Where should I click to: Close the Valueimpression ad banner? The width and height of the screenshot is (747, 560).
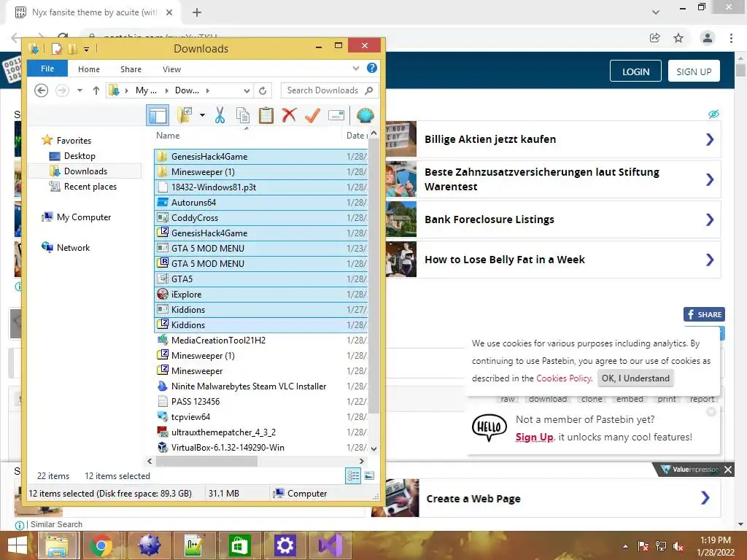coord(728,470)
